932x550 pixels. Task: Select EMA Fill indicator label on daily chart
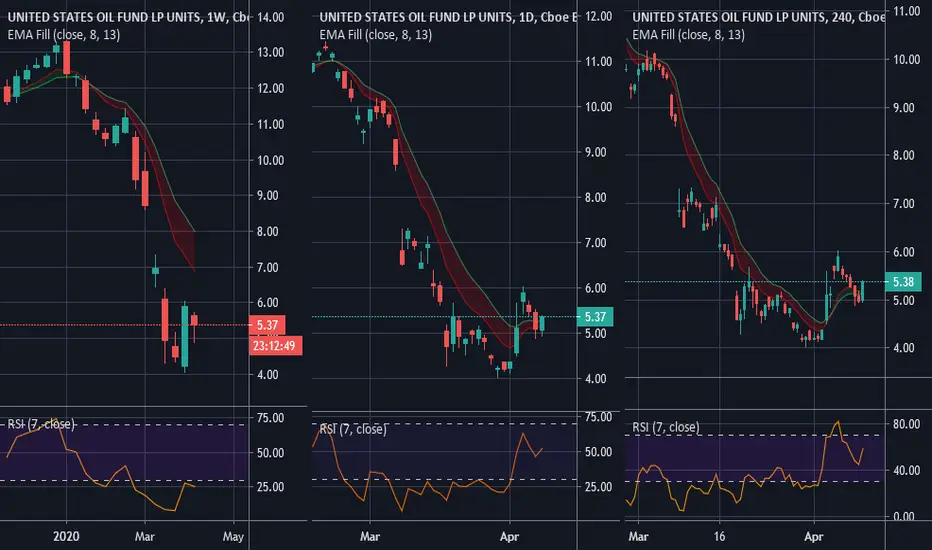[x=376, y=34]
